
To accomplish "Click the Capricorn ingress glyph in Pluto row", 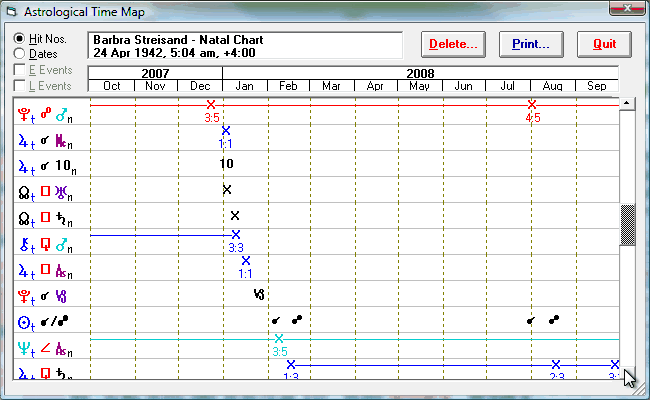I will (259, 295).
